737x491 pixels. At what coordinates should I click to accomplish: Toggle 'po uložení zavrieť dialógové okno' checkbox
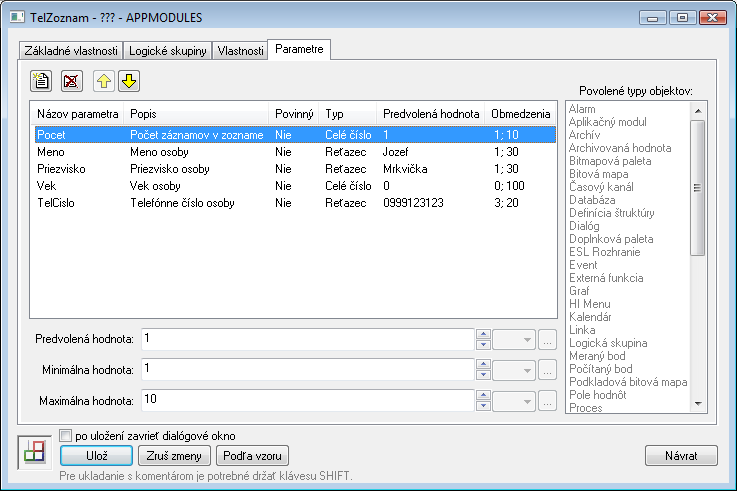tap(66, 436)
